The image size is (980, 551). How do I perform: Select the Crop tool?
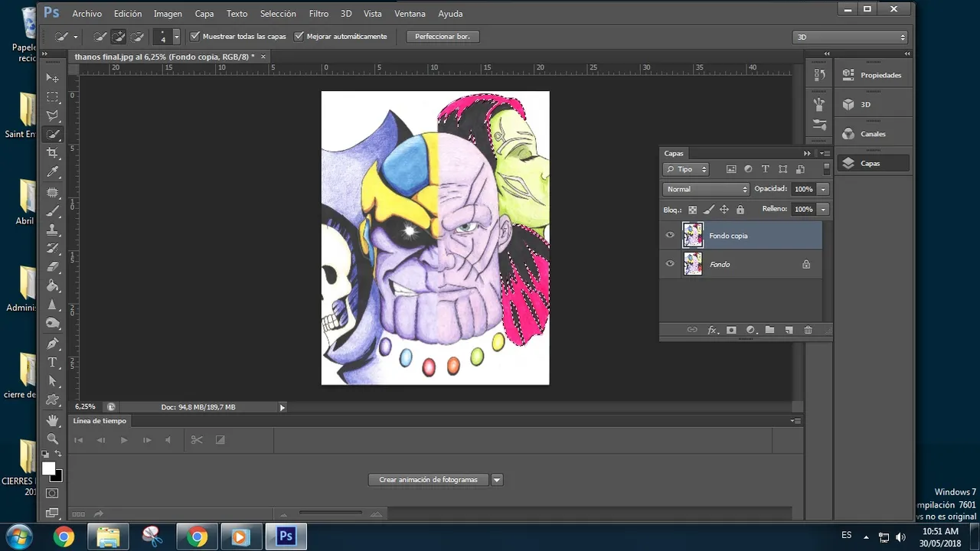(x=52, y=153)
